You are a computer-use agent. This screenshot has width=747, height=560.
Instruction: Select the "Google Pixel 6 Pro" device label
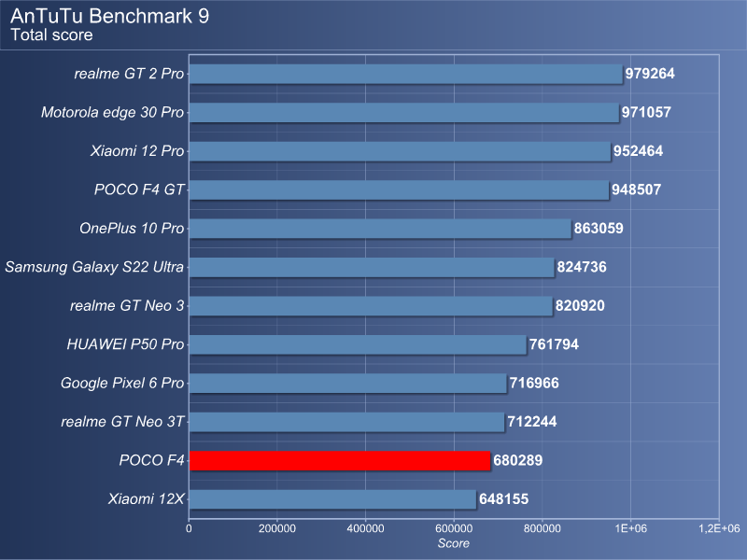(x=122, y=383)
